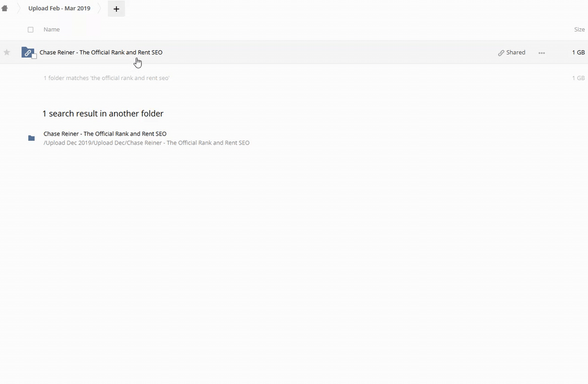Viewport: 588px width, 384px height.
Task: Open the plus New file menu
Action: coord(116,9)
